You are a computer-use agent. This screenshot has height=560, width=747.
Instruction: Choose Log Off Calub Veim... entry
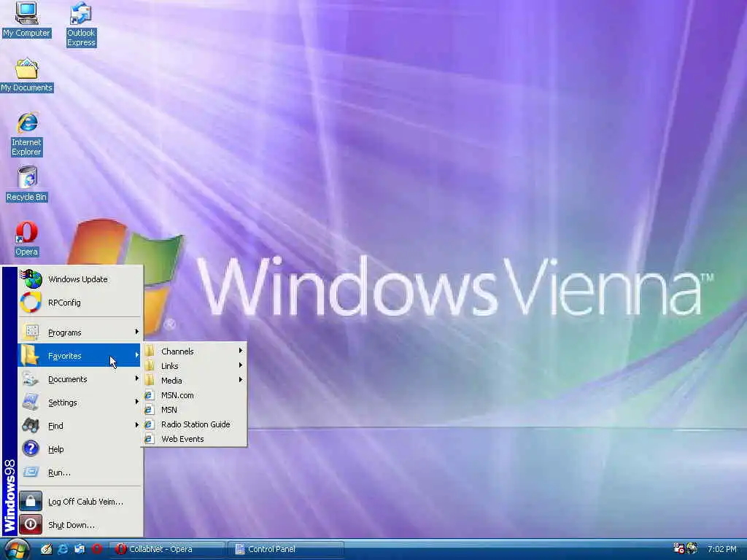click(x=80, y=502)
